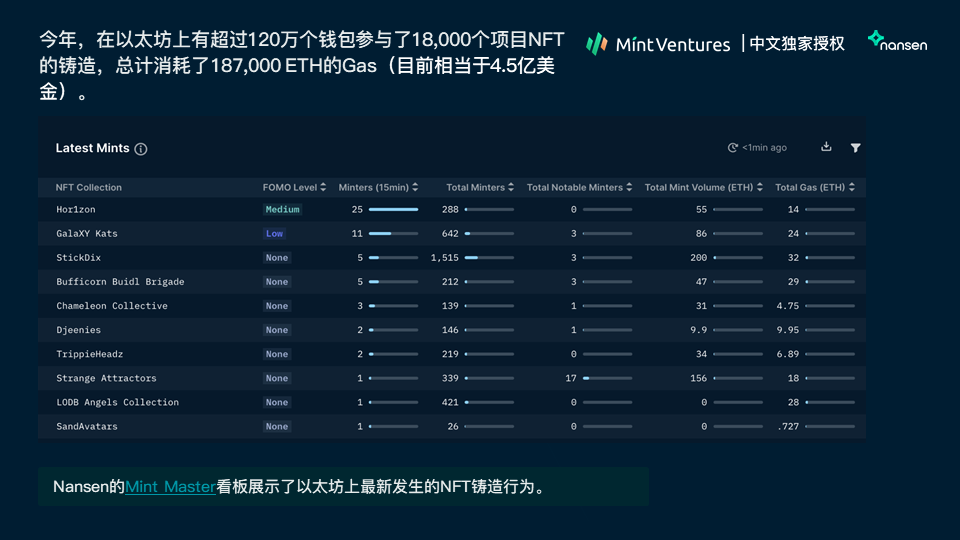Sort by Total Minters column arrows
Viewport: 960px width, 540px height.
click(511, 187)
